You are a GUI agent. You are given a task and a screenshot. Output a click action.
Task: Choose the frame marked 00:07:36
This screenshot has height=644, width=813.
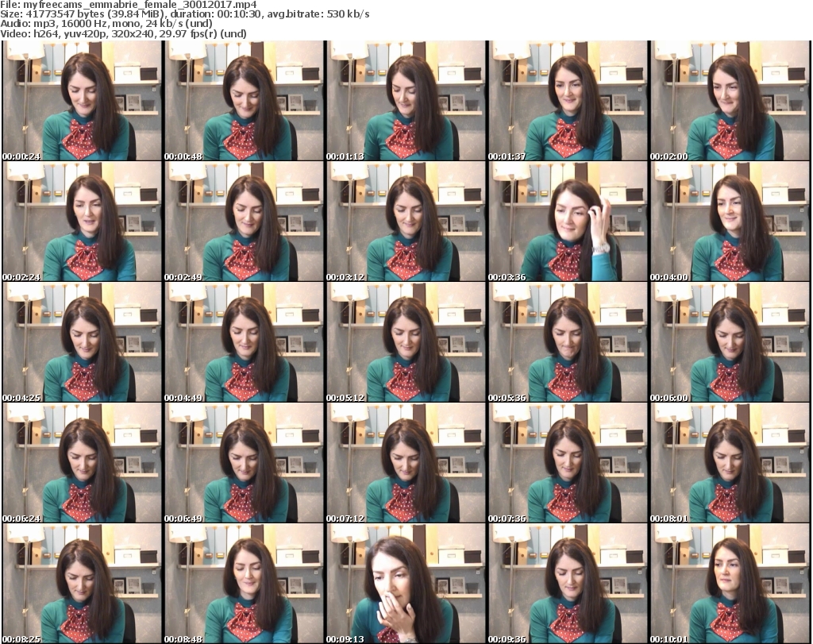coord(567,463)
